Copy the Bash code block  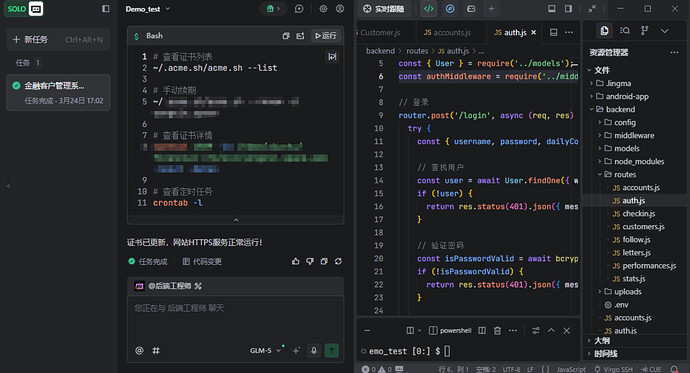click(x=286, y=36)
